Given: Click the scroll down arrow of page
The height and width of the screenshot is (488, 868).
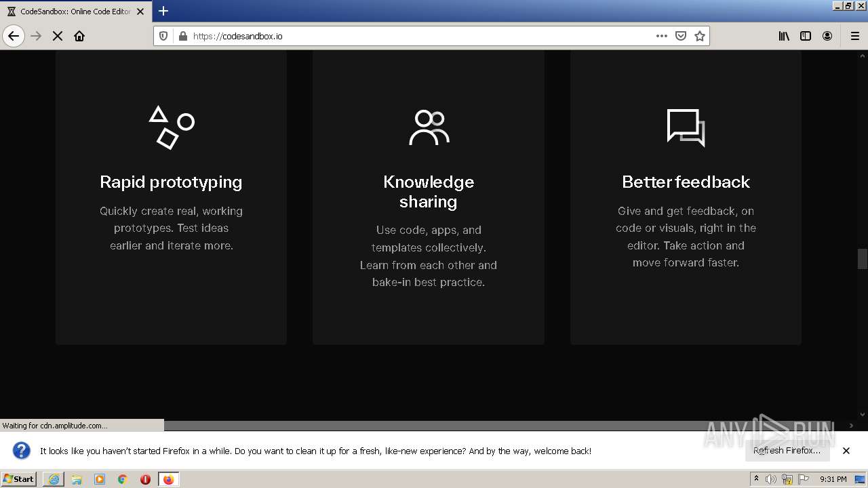Looking at the screenshot, I should click(x=863, y=414).
